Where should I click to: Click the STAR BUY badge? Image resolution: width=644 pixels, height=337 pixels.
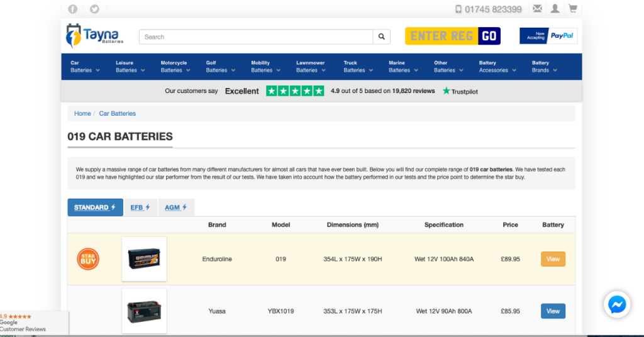88,259
